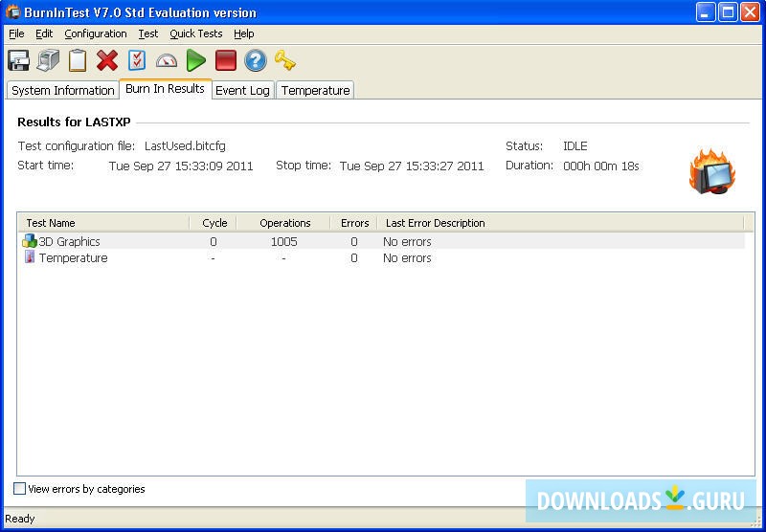Click the IDLE status value

(x=575, y=146)
